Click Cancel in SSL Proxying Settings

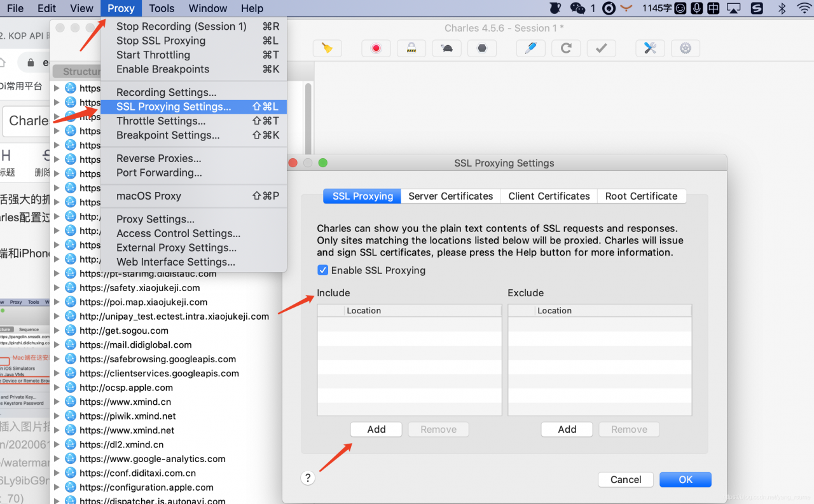pos(626,480)
